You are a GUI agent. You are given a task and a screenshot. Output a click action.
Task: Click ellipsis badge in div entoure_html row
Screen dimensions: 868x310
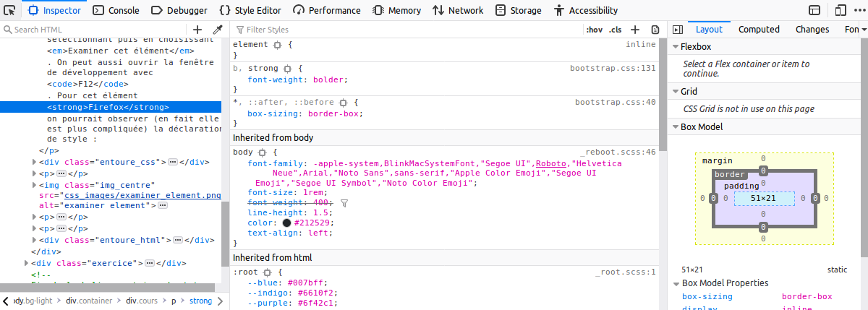click(178, 240)
